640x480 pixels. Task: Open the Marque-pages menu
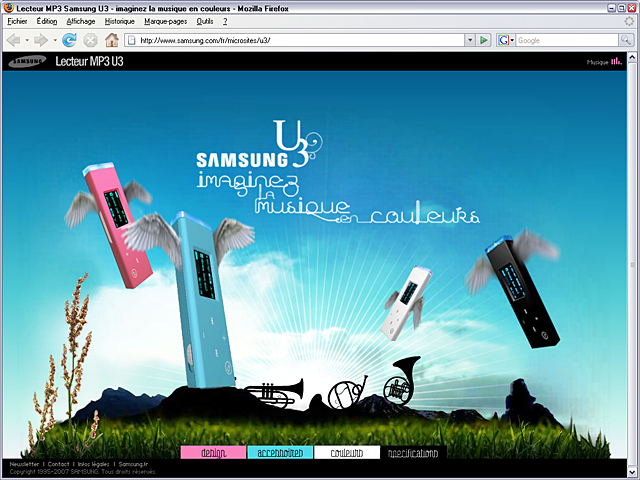coord(165,21)
